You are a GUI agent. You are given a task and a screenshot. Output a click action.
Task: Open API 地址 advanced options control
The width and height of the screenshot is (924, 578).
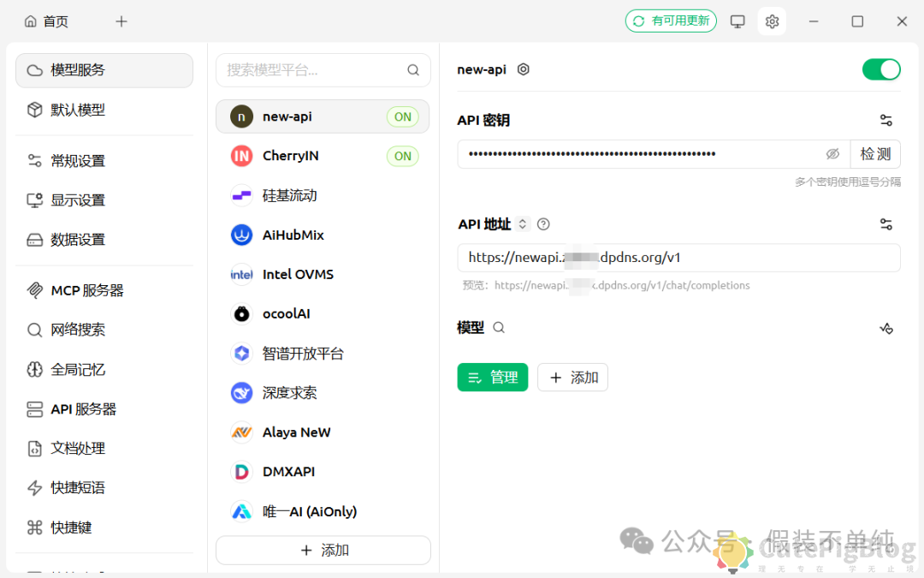(886, 223)
